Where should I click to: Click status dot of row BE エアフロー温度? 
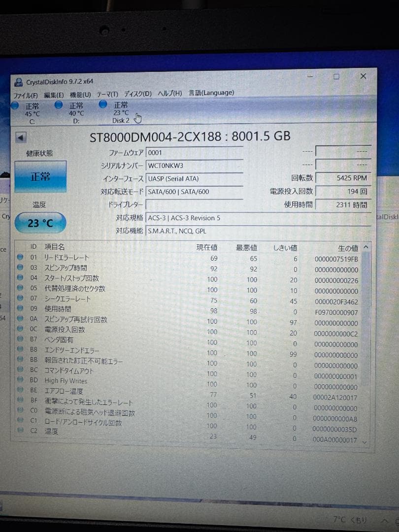pyautogui.click(x=20, y=390)
